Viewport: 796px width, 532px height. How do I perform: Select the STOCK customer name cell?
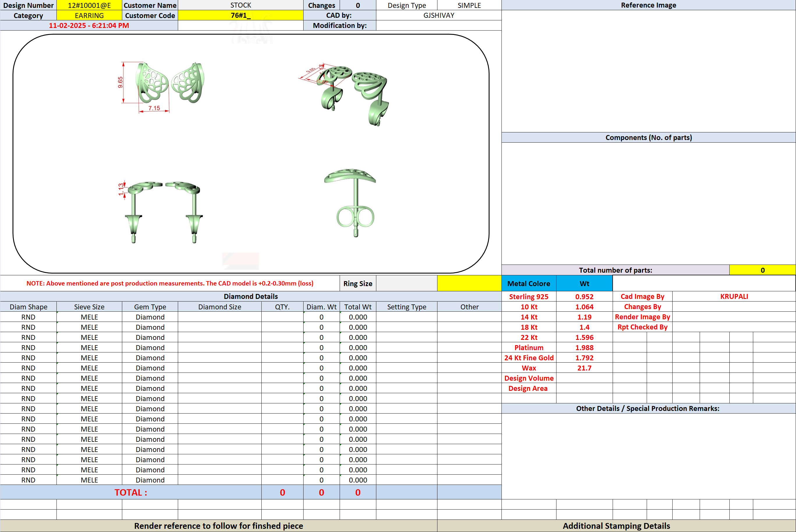241,5
